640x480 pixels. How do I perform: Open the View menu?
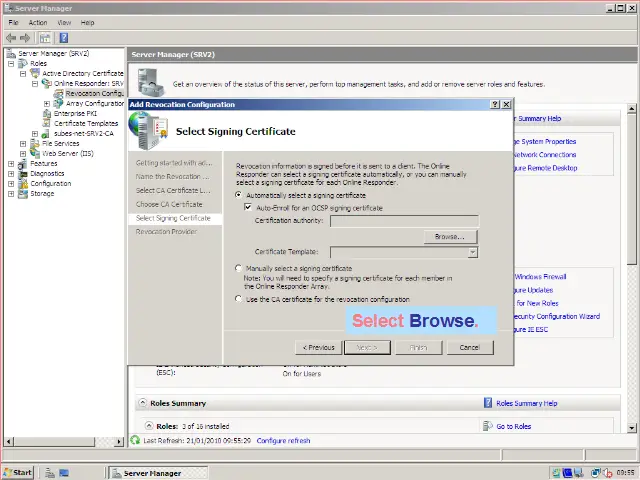pyautogui.click(x=64, y=22)
